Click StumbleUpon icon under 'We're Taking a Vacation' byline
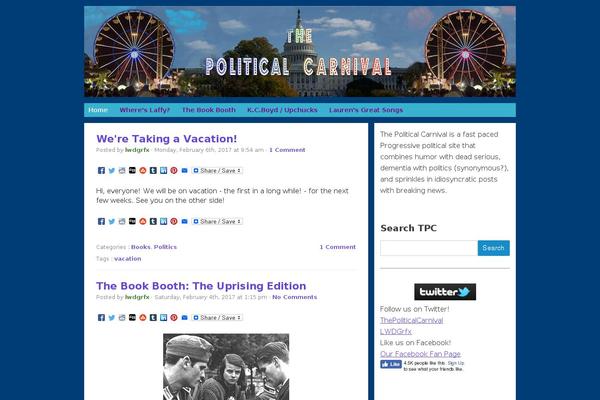600x400 pixels. 143,170
